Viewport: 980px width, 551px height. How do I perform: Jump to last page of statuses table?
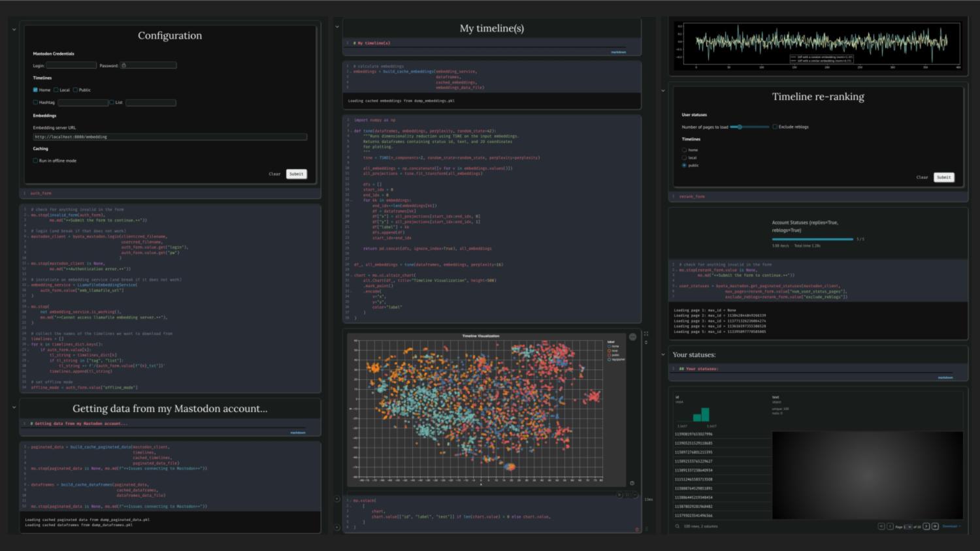[935, 526]
